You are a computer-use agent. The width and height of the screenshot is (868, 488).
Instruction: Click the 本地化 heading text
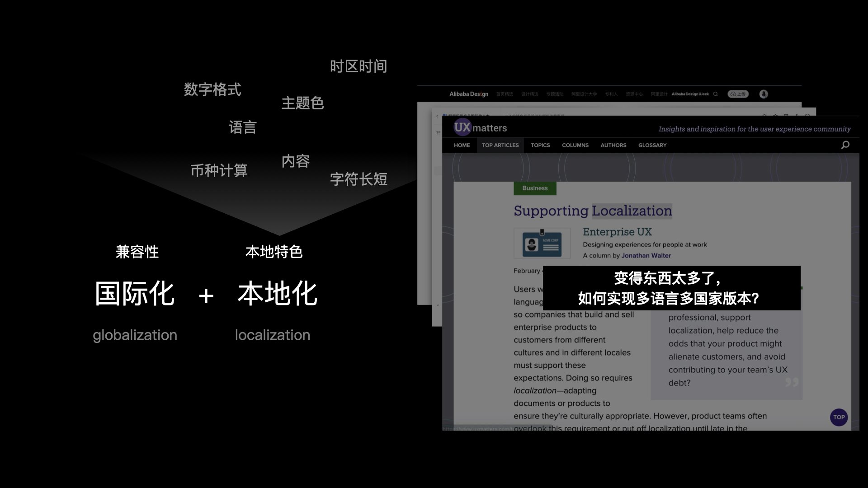point(278,294)
